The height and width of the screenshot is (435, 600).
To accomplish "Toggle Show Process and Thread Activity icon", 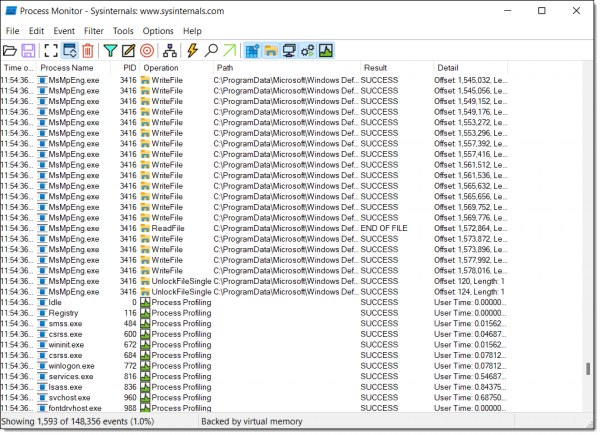I will tap(307, 51).
